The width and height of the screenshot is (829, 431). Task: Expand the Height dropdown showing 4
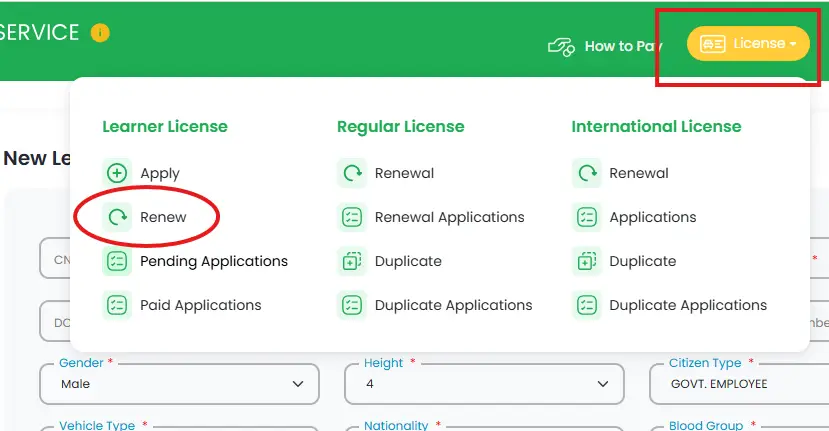point(484,384)
